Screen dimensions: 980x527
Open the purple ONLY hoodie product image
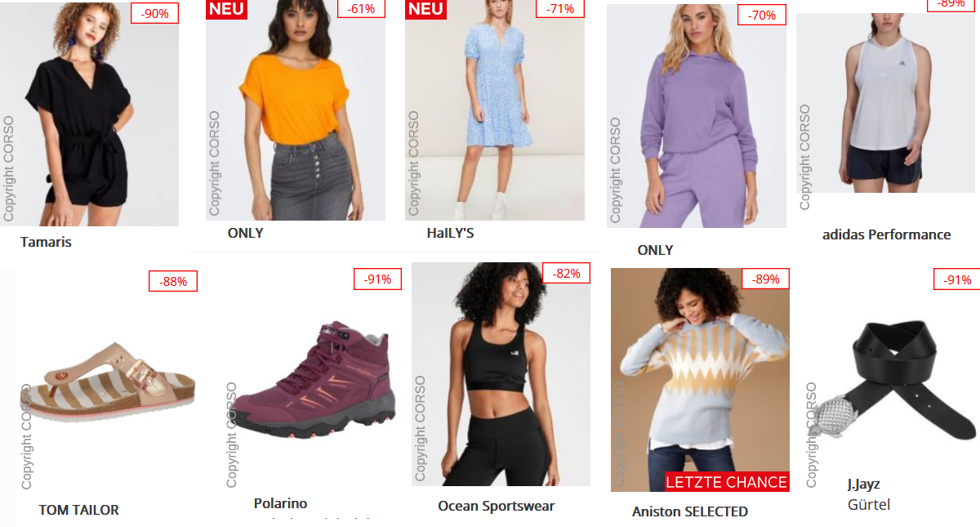pos(697,116)
